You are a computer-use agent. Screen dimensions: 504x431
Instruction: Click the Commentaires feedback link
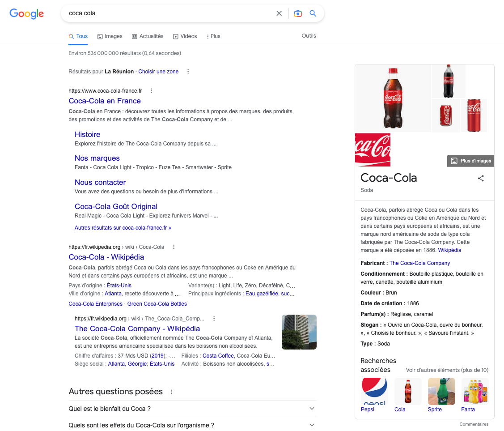(x=474, y=424)
